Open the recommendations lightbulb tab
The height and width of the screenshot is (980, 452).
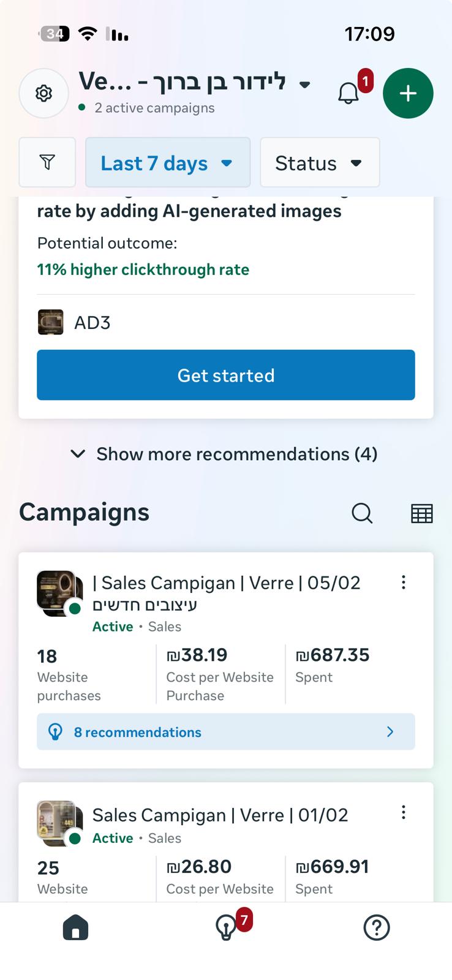pos(226,928)
